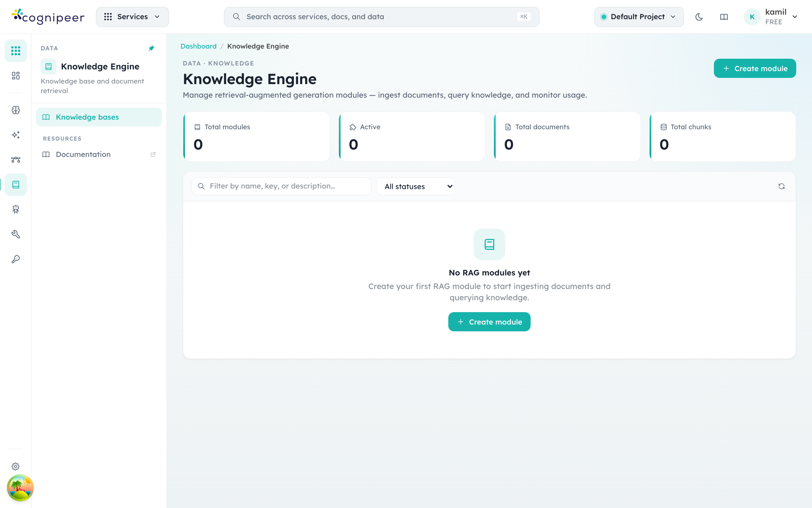The width and height of the screenshot is (812, 508).
Task: Go to Dashboard breadcrumb link
Action: point(198,46)
